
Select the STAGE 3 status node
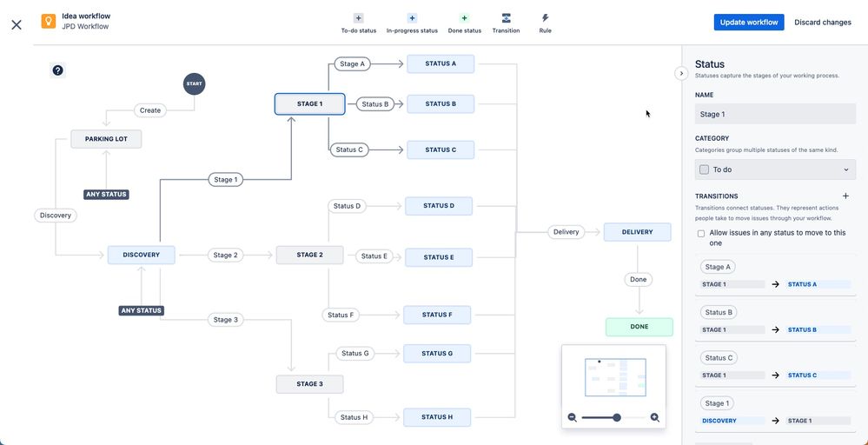point(310,383)
